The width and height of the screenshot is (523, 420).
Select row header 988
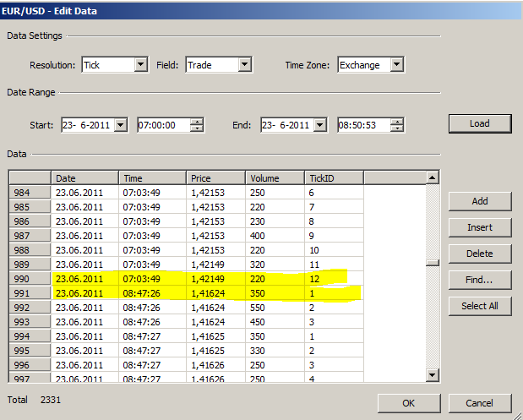pos(30,250)
